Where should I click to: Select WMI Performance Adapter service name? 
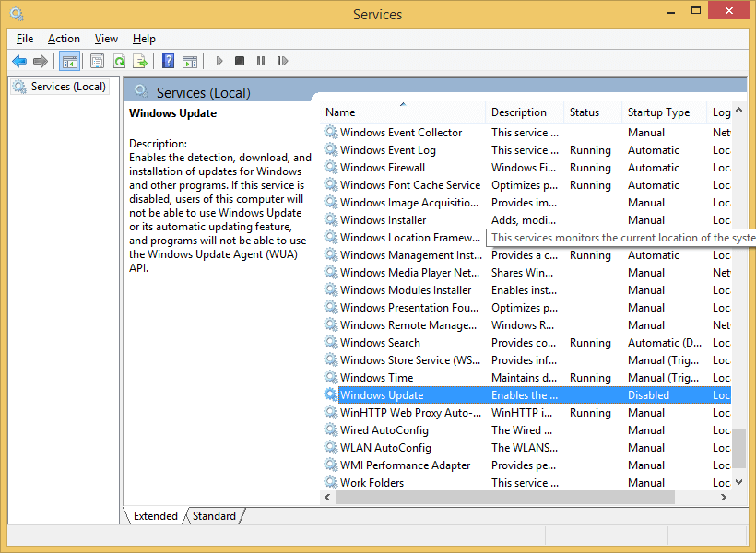point(405,465)
